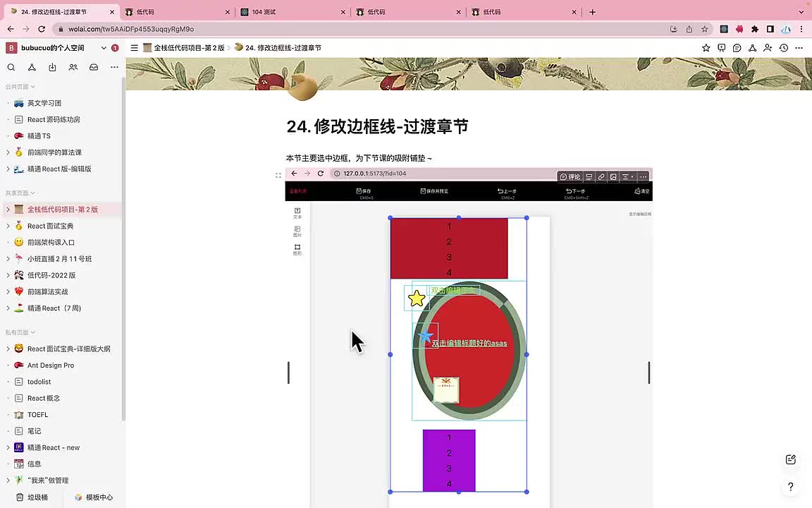This screenshot has height=508, width=812.
Task: Click the 评论 comment button on the image
Action: pyautogui.click(x=570, y=177)
